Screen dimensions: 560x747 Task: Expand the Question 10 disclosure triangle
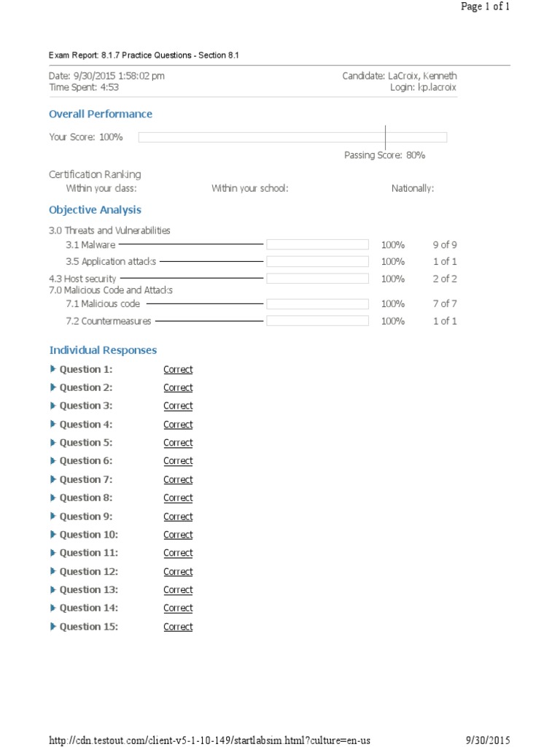(52, 535)
